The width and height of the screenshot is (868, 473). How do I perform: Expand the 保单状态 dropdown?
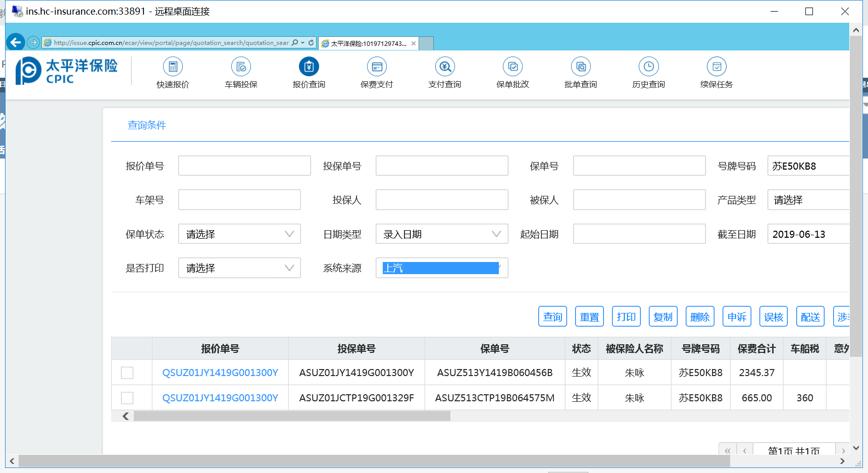coord(239,234)
